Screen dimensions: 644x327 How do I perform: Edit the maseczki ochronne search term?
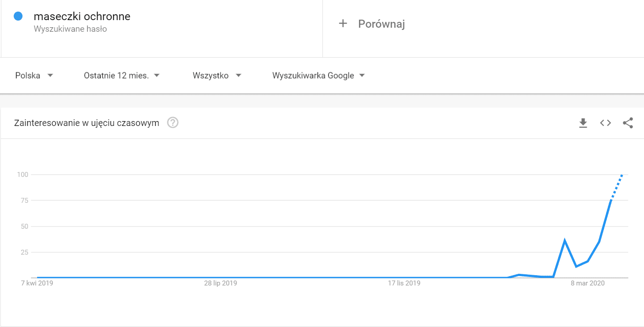click(x=82, y=17)
